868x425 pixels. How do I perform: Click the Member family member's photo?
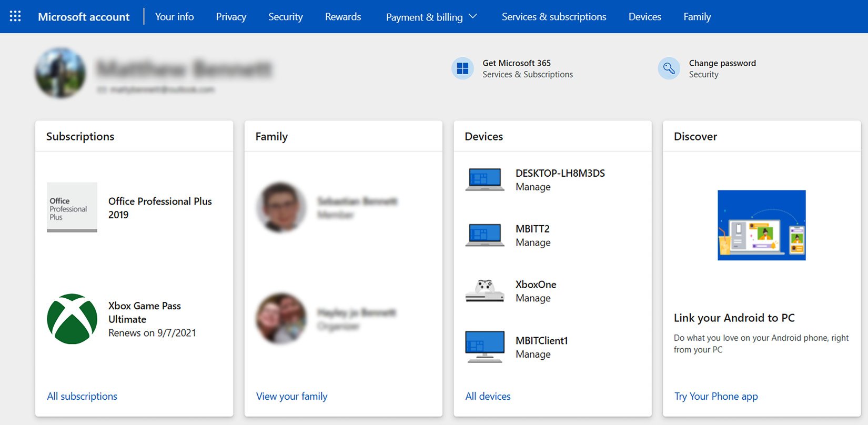[281, 208]
